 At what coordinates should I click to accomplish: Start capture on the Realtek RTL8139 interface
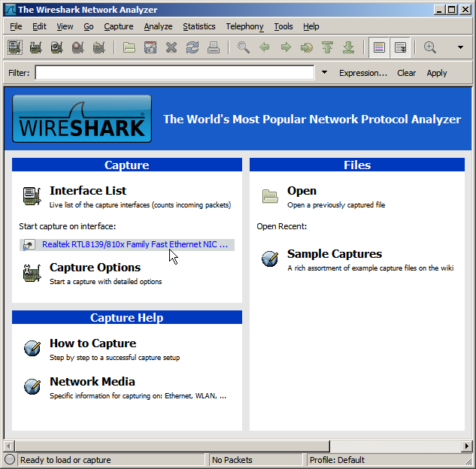point(134,244)
